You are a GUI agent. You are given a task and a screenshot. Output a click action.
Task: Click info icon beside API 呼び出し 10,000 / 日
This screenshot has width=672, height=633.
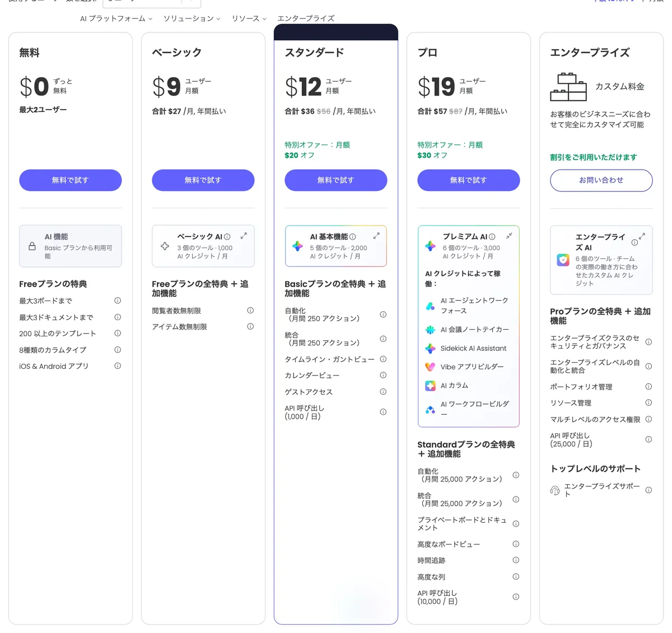pos(516,597)
